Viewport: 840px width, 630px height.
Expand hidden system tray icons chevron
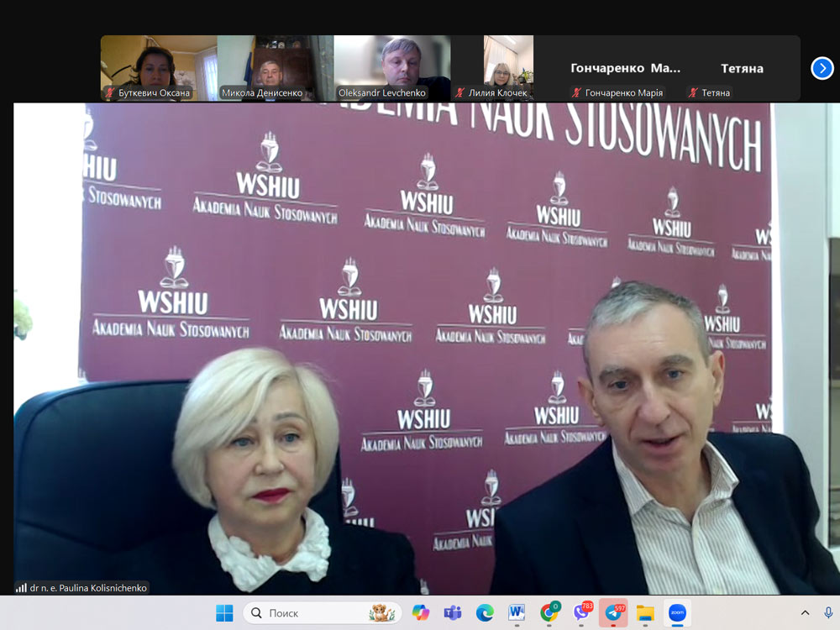click(805, 613)
